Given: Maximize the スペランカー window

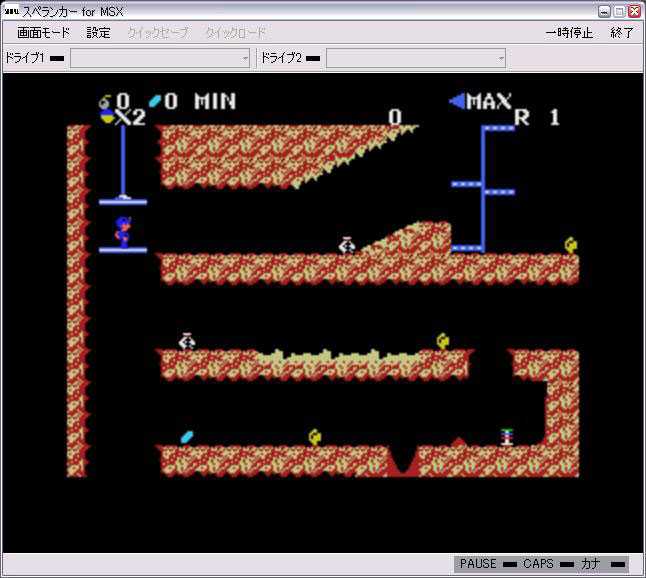Looking at the screenshot, I should 619,12.
